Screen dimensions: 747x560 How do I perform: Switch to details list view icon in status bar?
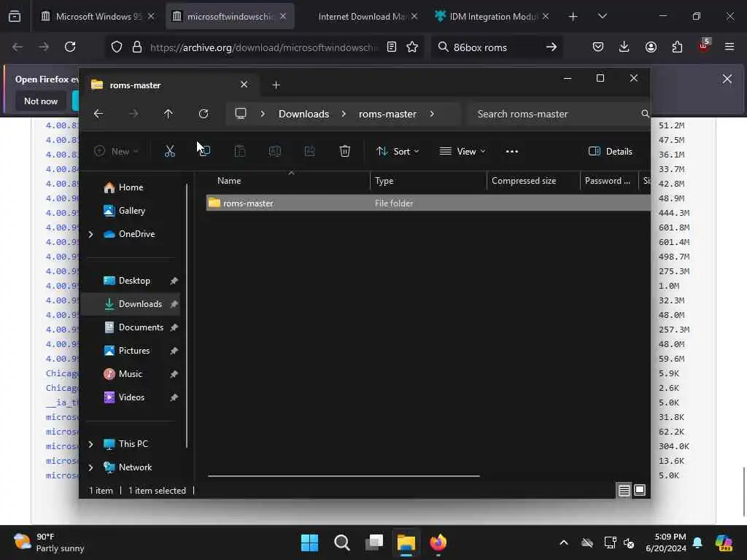(x=624, y=491)
